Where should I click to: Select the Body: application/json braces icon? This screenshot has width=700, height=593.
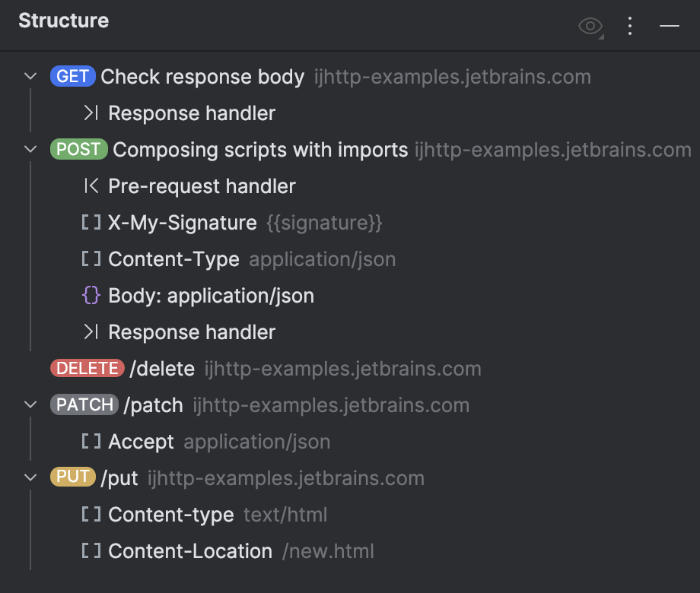(91, 295)
